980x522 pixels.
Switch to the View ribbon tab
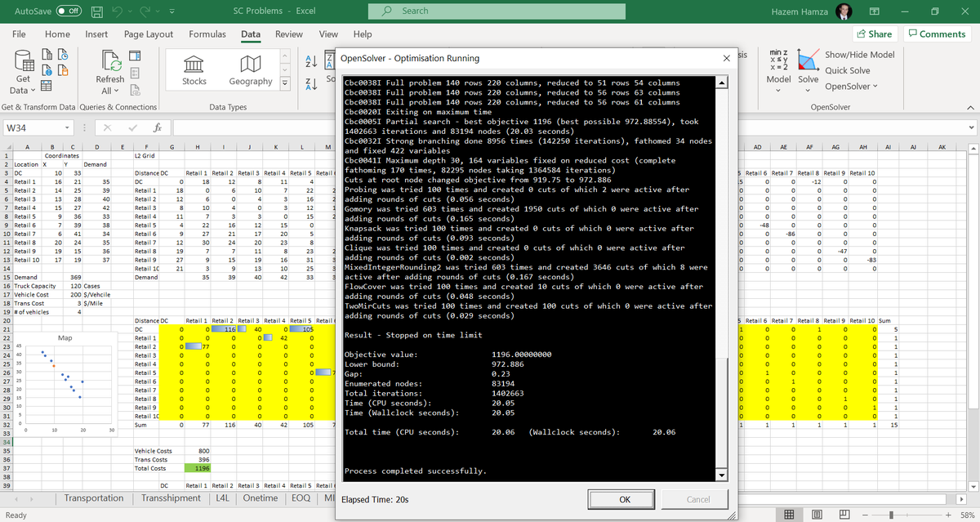coord(328,34)
